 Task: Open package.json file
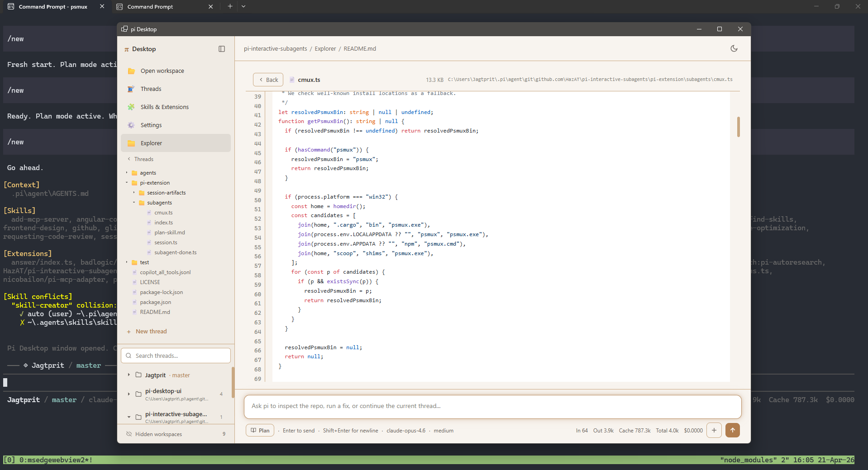tap(155, 302)
